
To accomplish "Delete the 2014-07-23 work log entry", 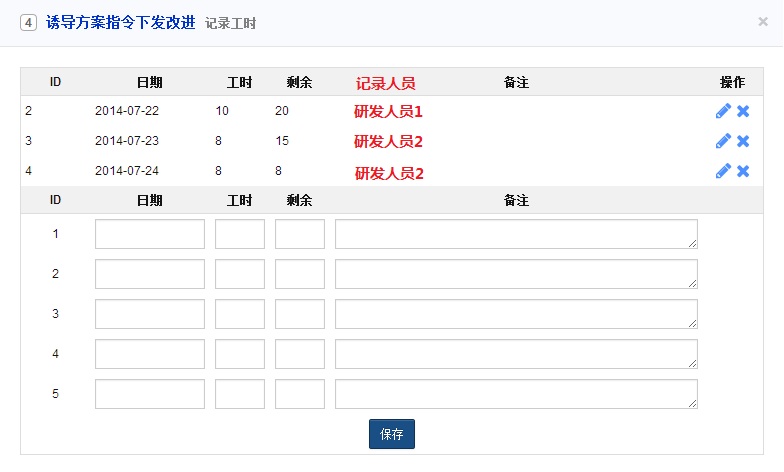I will [x=743, y=141].
